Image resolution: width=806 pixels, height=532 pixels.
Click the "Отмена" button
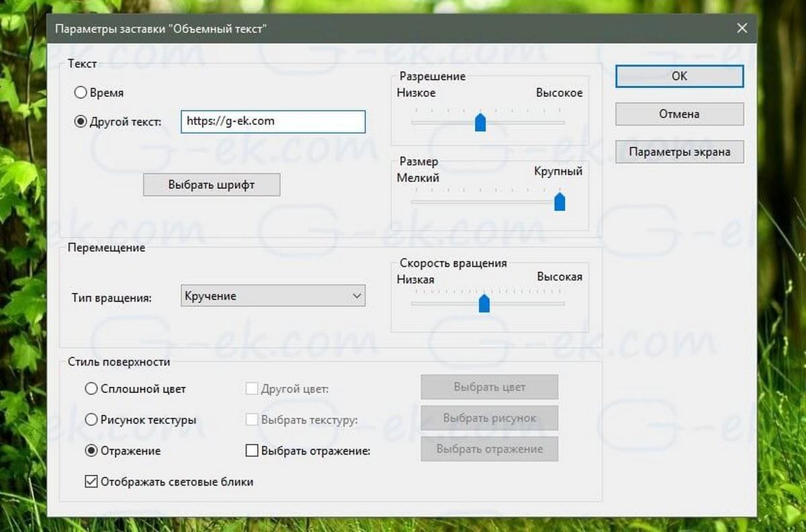(680, 114)
